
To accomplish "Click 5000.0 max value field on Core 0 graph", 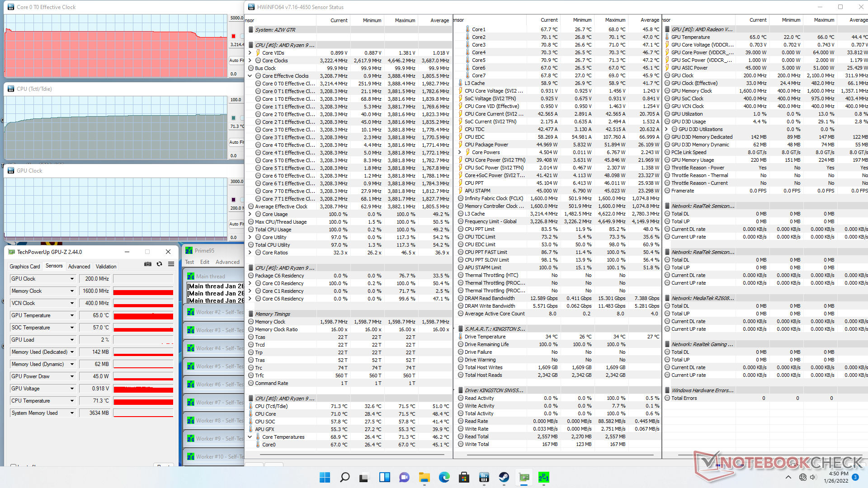I will pyautogui.click(x=236, y=18).
